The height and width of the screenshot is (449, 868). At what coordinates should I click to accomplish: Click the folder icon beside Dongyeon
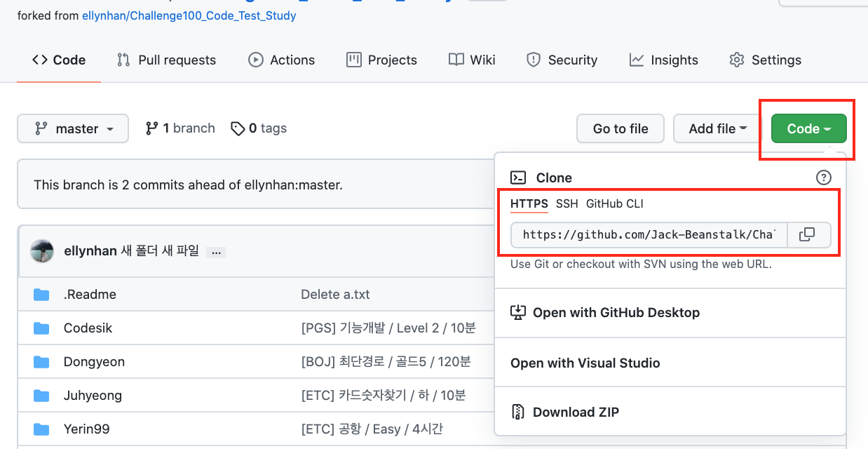pyautogui.click(x=41, y=362)
